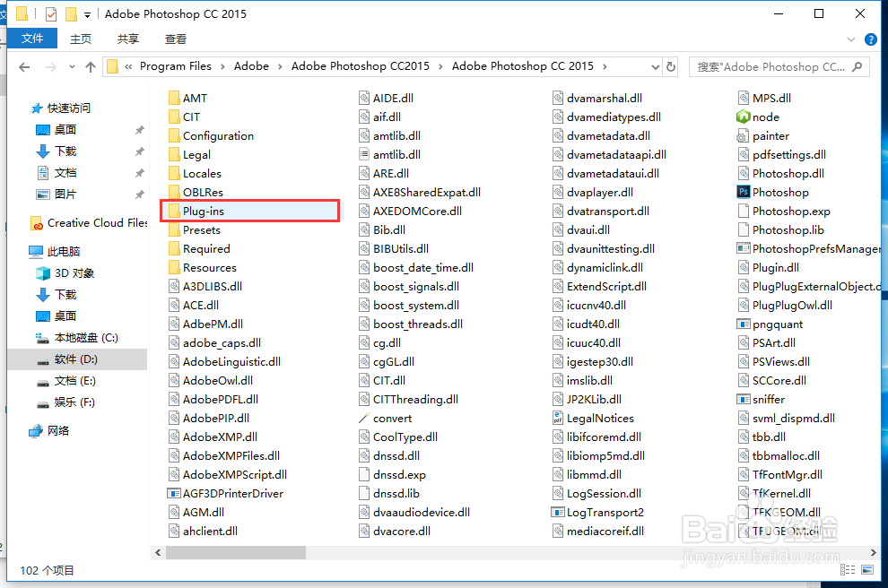Open the node executable file
The width and height of the screenshot is (888, 588).
coord(758,117)
